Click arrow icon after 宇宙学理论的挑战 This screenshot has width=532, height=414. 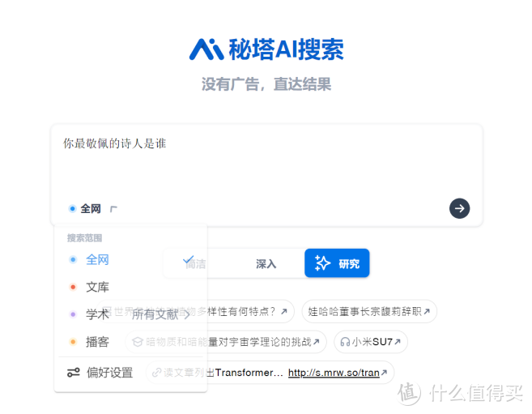click(317, 341)
